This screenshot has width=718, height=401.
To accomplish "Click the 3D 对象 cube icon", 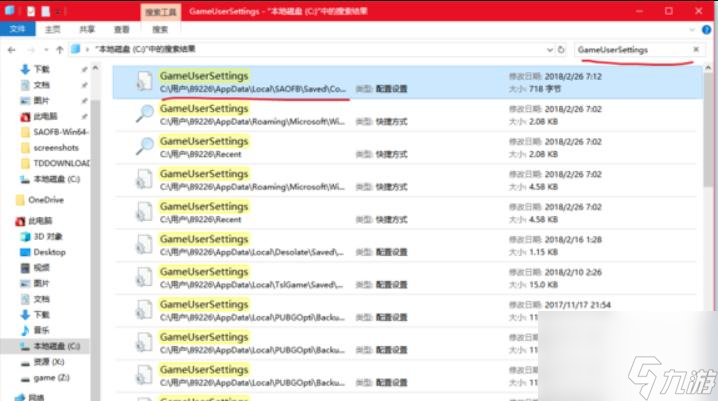I will coord(25,236).
